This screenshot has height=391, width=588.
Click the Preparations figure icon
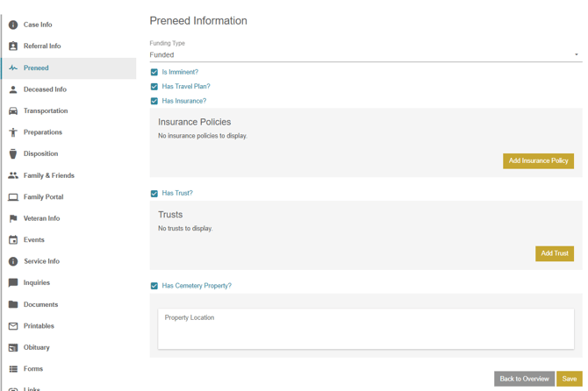pyautogui.click(x=13, y=132)
